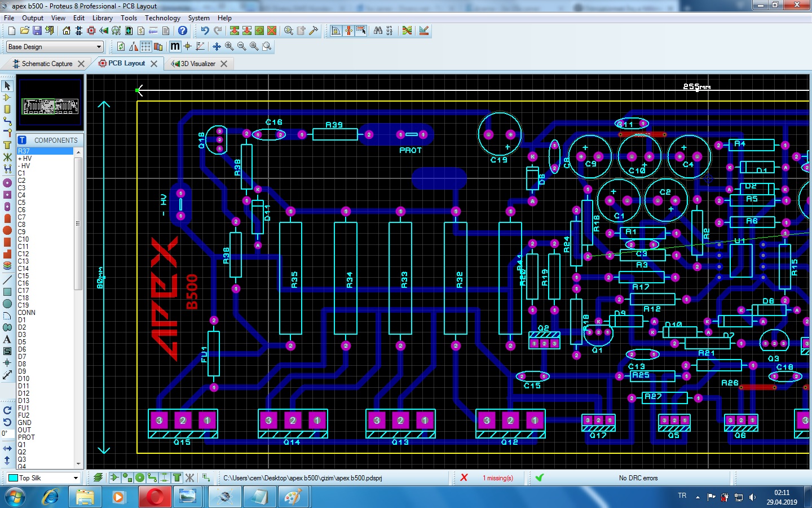Image resolution: width=812 pixels, height=508 pixels.
Task: Toggle the graphics 'T' filter icon in the selection filter bar
Action: tap(177, 478)
